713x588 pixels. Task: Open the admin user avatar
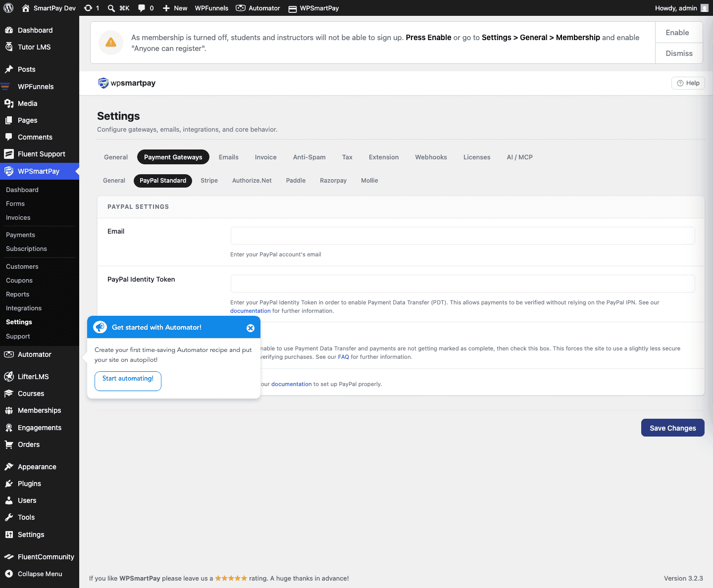(x=705, y=8)
